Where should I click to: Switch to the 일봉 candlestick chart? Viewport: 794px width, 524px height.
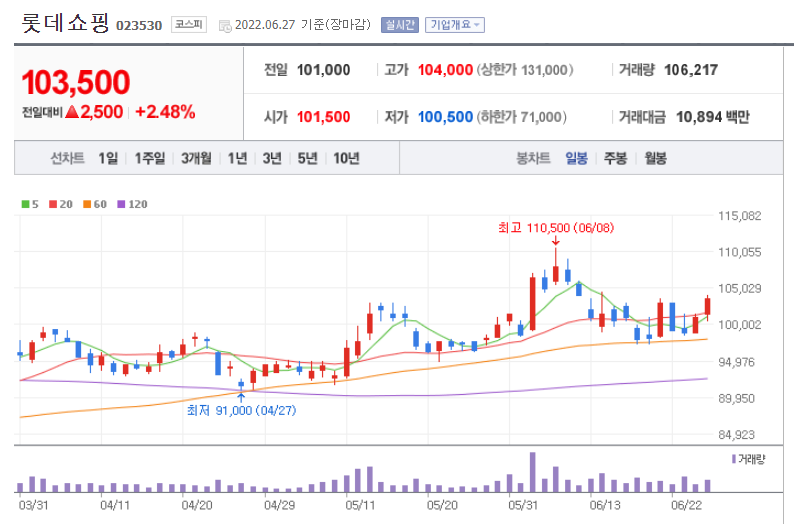[576, 158]
